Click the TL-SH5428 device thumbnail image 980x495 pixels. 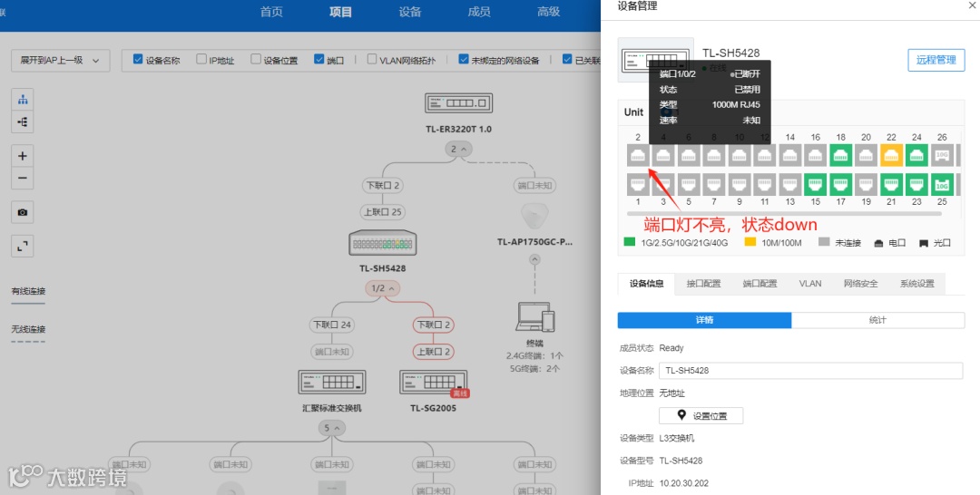(656, 60)
